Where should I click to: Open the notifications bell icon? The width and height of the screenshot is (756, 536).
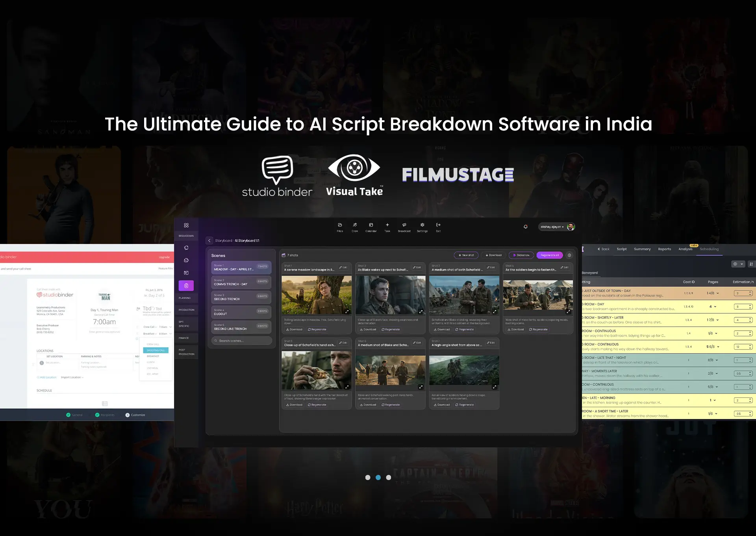[x=526, y=227]
